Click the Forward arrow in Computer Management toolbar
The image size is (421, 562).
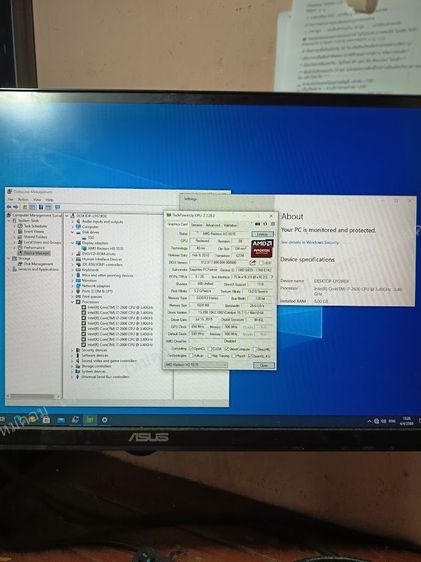pos(15,207)
